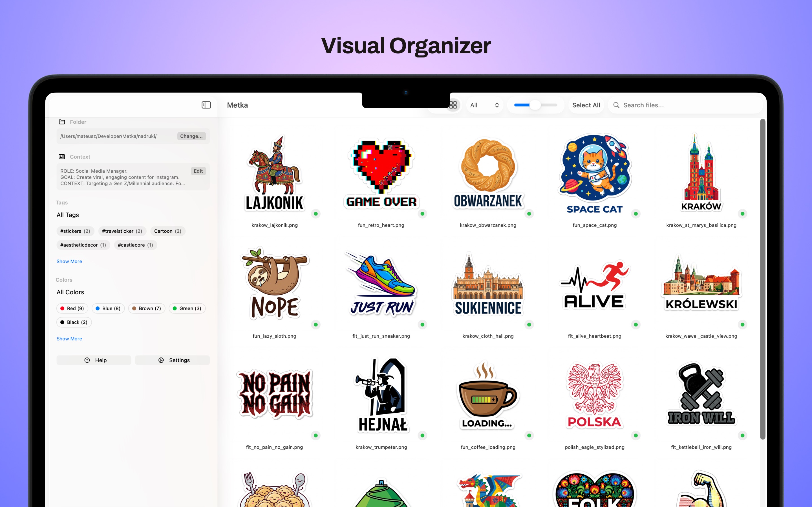The width and height of the screenshot is (812, 507).
Task: Click the Folder section icon
Action: 62,122
